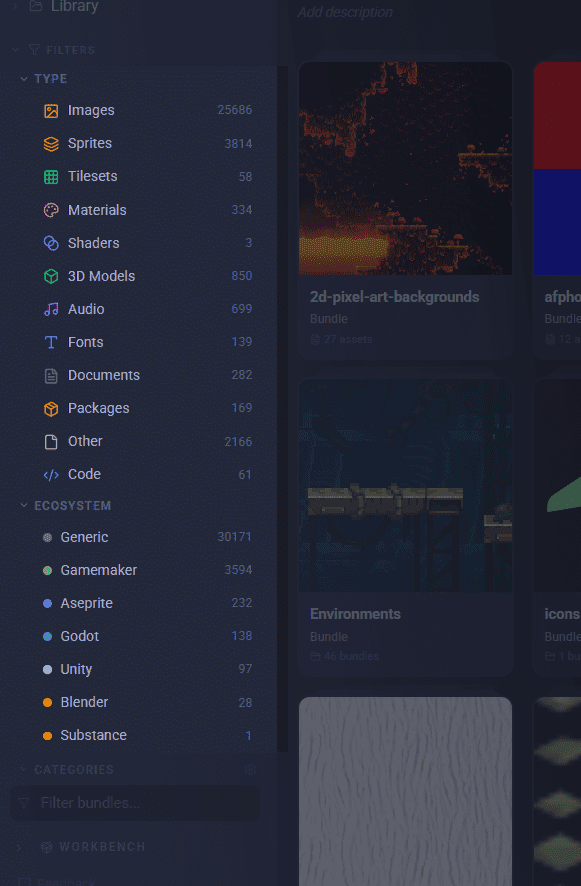
Task: Select the Blender ecosystem label
Action: (84, 702)
